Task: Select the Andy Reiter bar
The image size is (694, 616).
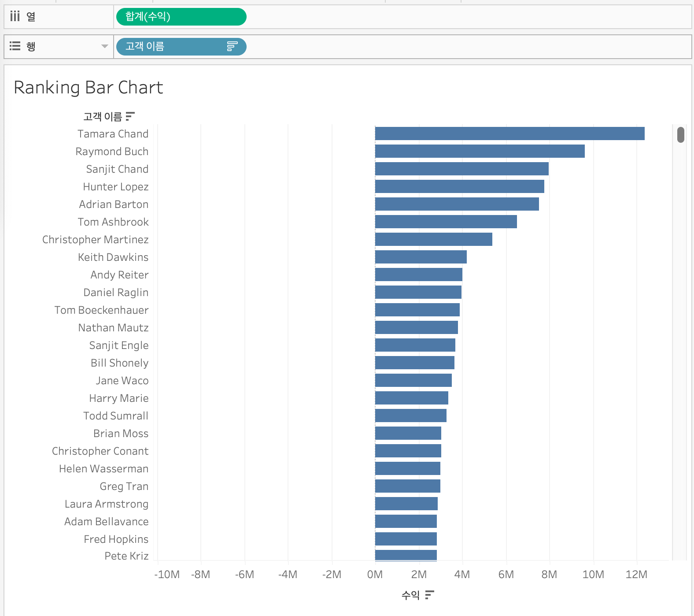Action: [x=418, y=275]
